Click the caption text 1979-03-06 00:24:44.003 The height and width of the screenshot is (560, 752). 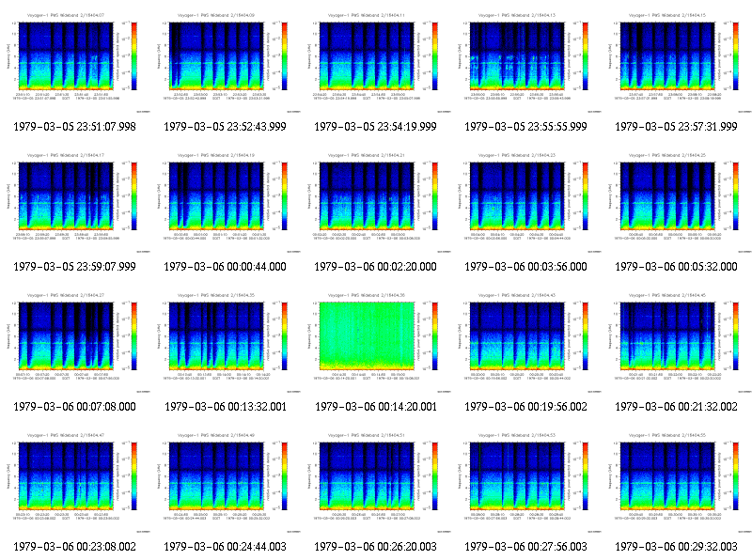(225, 547)
